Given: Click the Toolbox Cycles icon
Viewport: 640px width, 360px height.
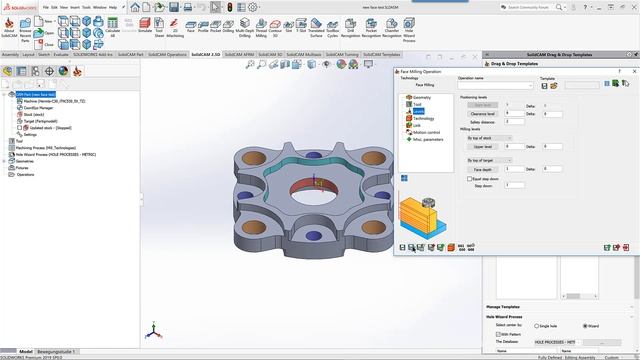Looking at the screenshot, I should [333, 27].
